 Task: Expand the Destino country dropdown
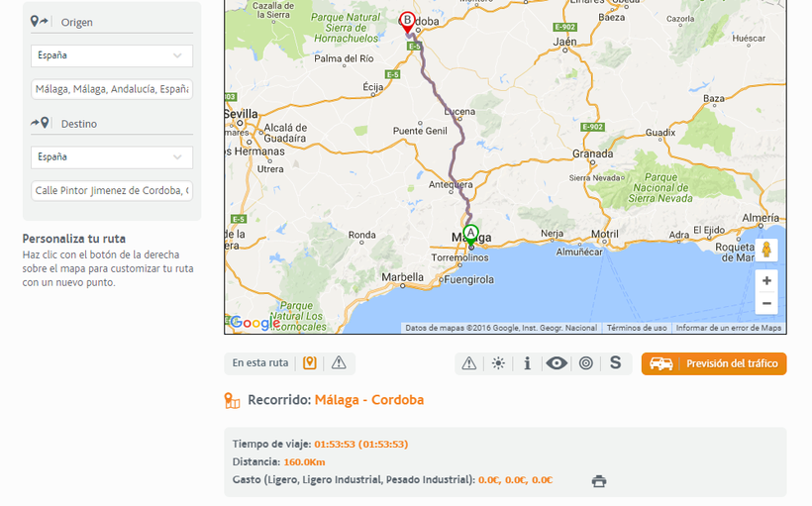[112, 157]
